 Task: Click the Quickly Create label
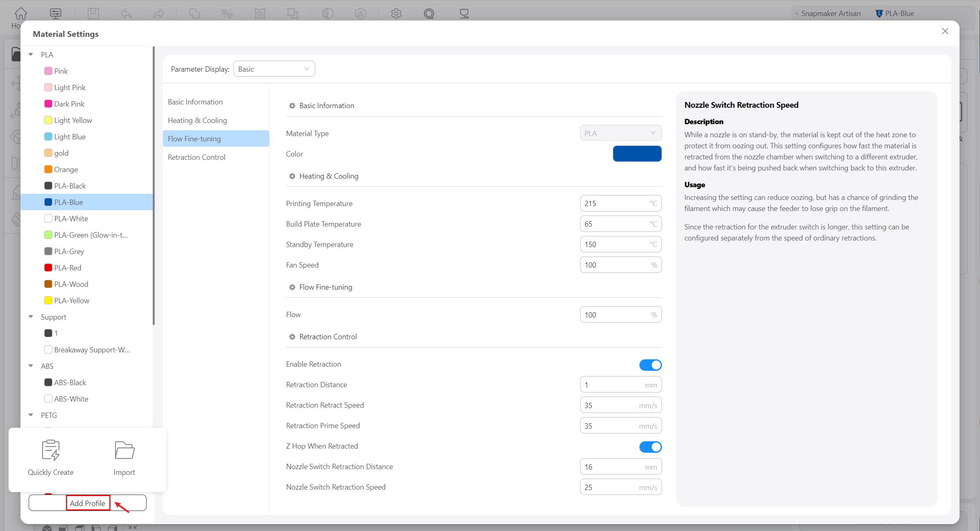(x=51, y=472)
